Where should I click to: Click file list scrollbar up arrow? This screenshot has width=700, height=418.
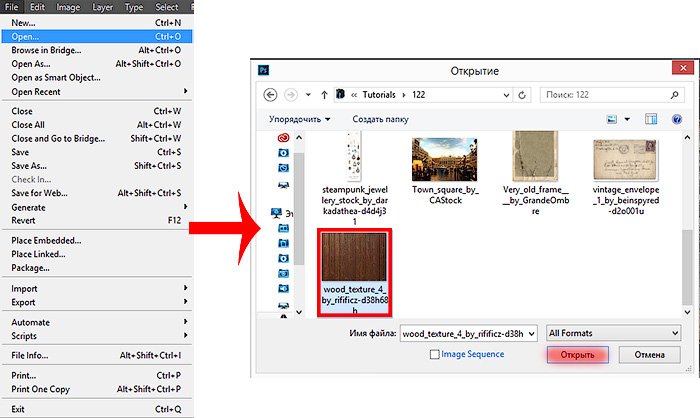pos(688,138)
